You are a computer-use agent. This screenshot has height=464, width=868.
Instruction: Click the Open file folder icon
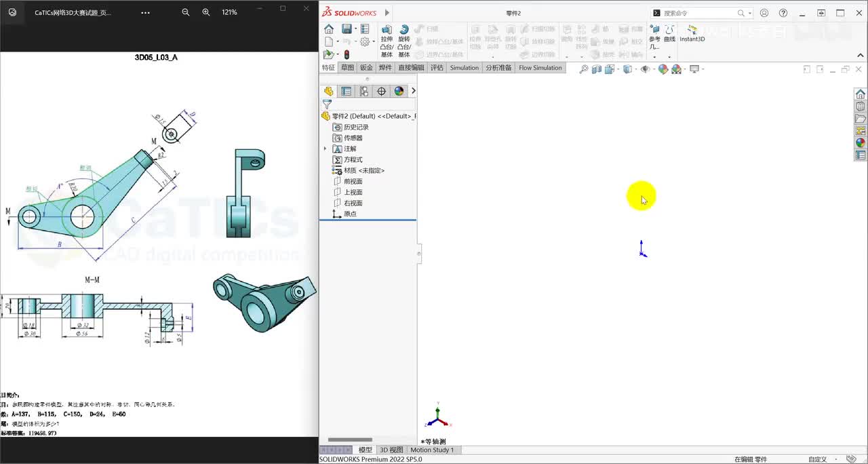(x=328, y=54)
